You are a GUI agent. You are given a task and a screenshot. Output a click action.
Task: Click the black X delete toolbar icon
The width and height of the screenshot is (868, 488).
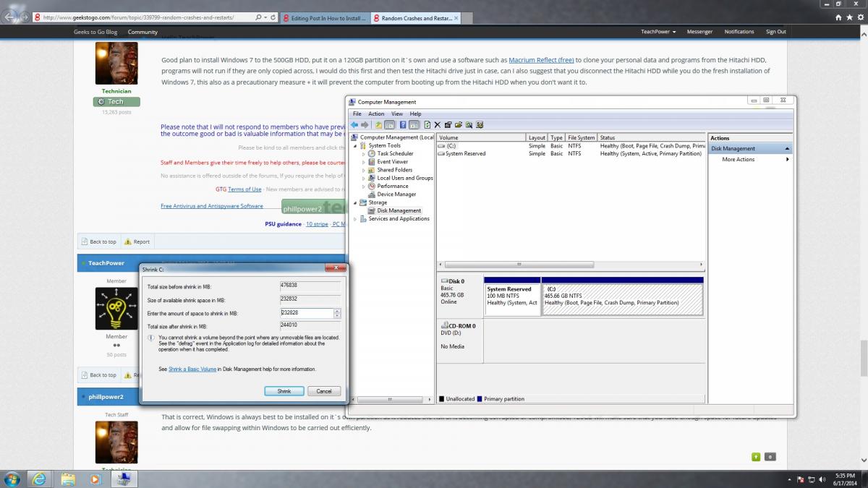point(438,125)
